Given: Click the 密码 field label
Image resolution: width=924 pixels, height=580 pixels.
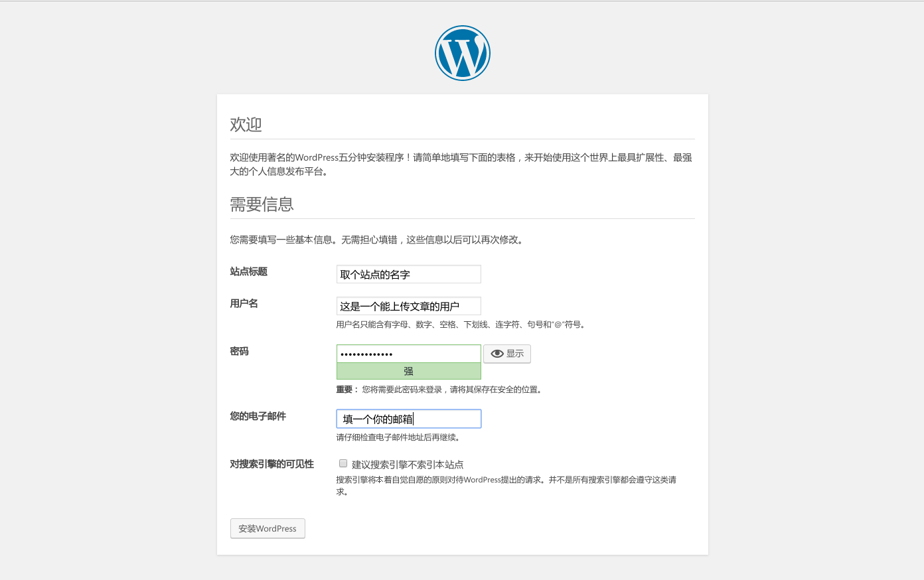Looking at the screenshot, I should [240, 351].
